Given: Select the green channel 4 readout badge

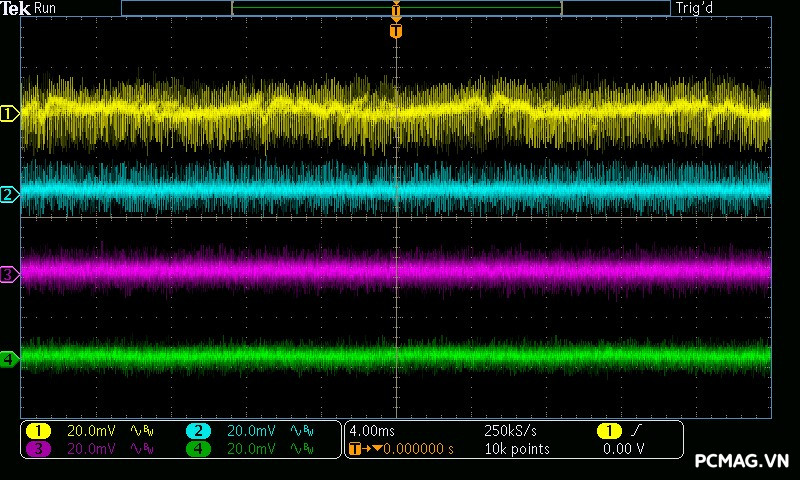Looking at the screenshot, I should 198,449.
